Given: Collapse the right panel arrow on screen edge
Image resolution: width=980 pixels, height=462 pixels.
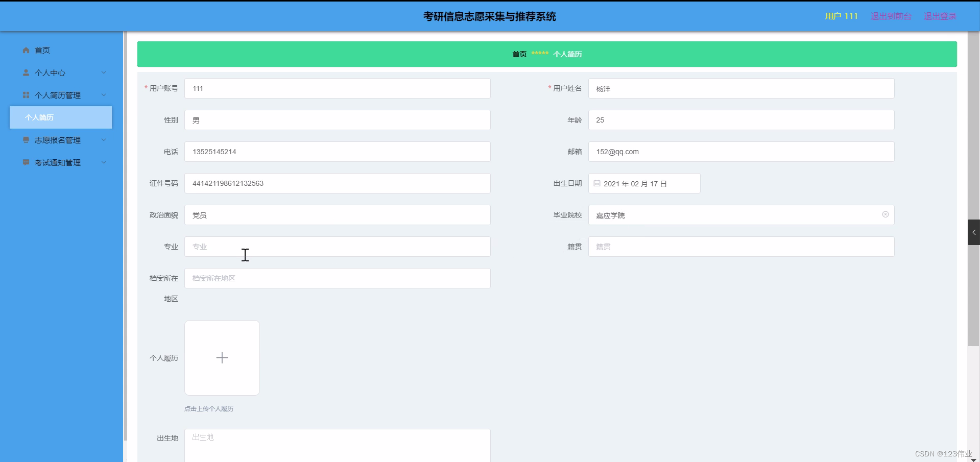Looking at the screenshot, I should [x=974, y=232].
